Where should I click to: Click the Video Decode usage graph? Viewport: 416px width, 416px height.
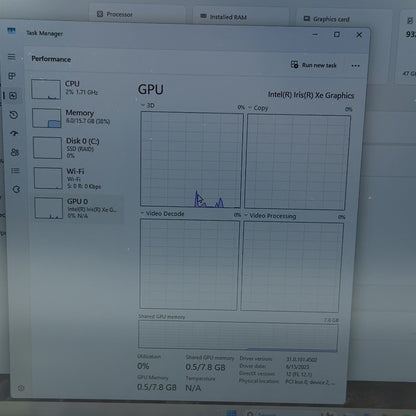click(189, 264)
